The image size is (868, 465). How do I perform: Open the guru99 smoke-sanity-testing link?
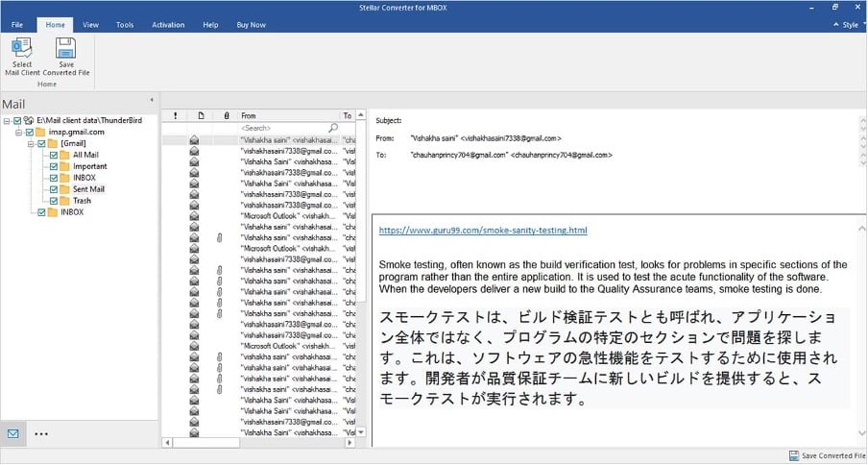pos(482,231)
